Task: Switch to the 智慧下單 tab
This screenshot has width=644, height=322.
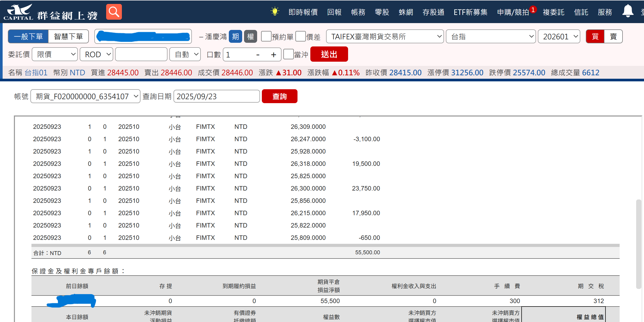Action: pos(68,36)
